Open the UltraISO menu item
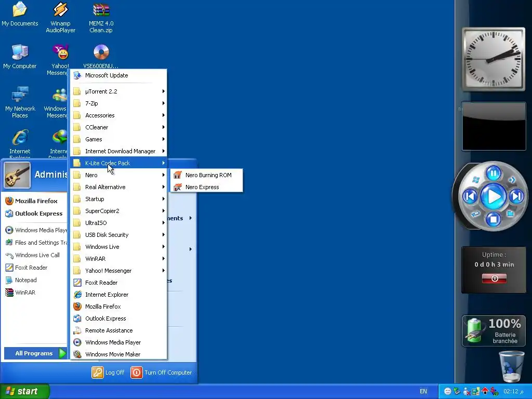 [119, 223]
